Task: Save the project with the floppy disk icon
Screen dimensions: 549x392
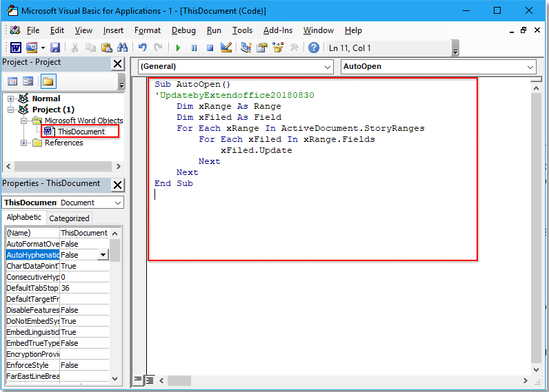Action: (55, 48)
